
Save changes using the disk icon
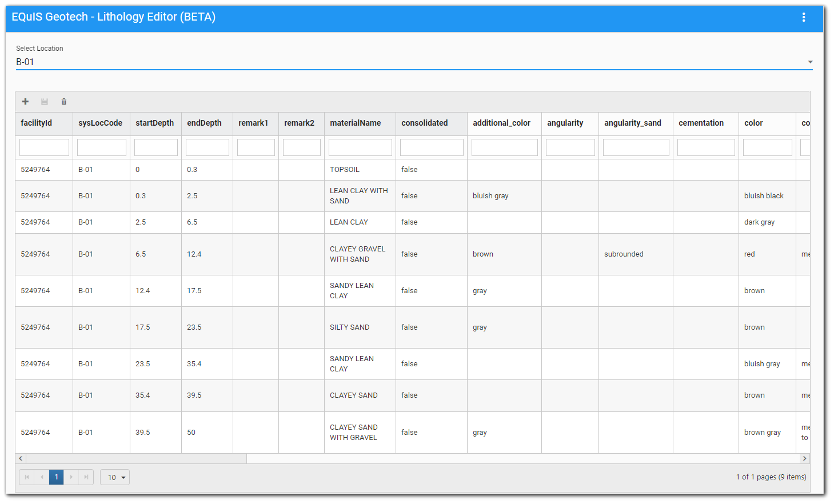[44, 101]
